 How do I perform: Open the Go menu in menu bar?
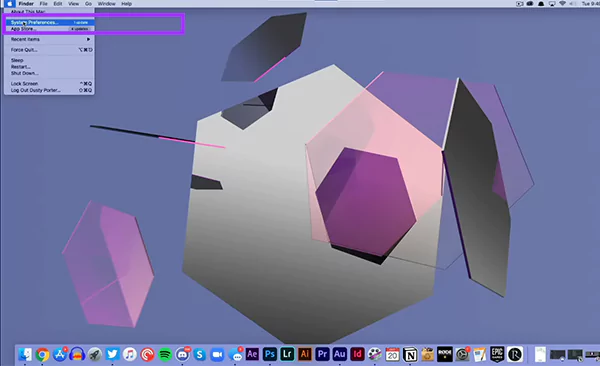coord(88,3)
